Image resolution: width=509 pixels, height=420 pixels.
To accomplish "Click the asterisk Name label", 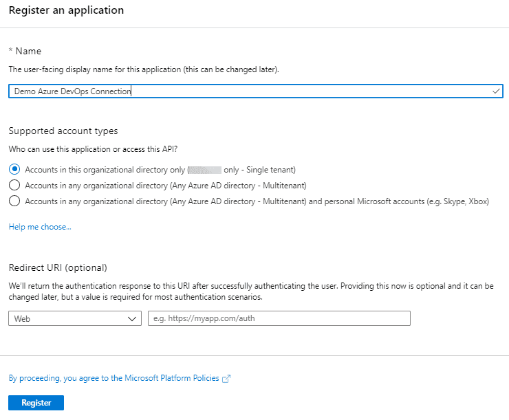I will click(25, 51).
